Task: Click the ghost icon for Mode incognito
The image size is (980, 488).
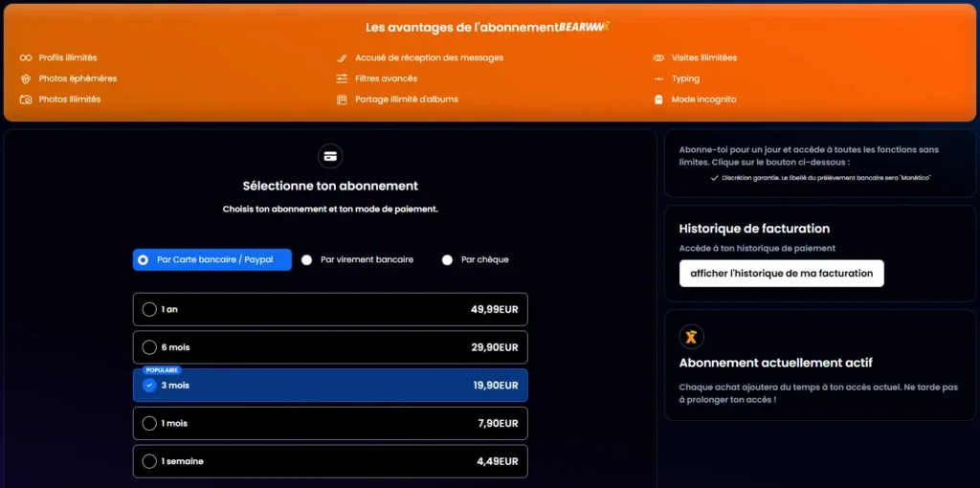Action: pos(658,100)
